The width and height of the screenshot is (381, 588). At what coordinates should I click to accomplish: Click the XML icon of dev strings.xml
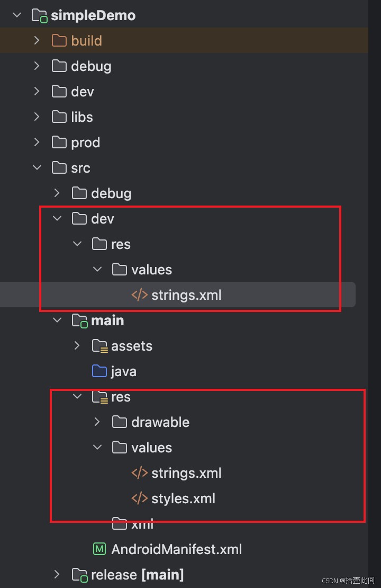140,295
